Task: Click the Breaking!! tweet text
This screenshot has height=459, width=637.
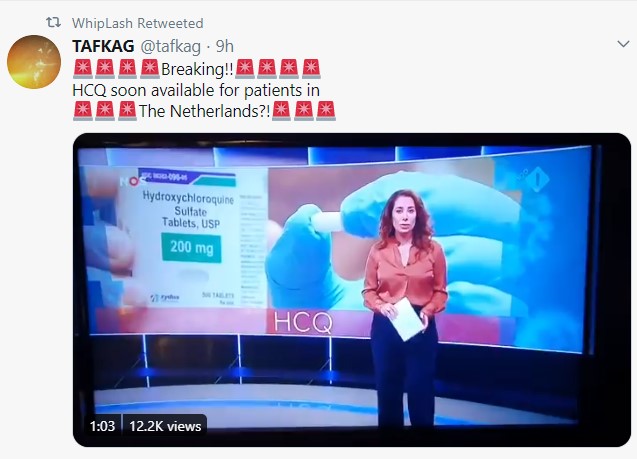Action: click(x=197, y=69)
